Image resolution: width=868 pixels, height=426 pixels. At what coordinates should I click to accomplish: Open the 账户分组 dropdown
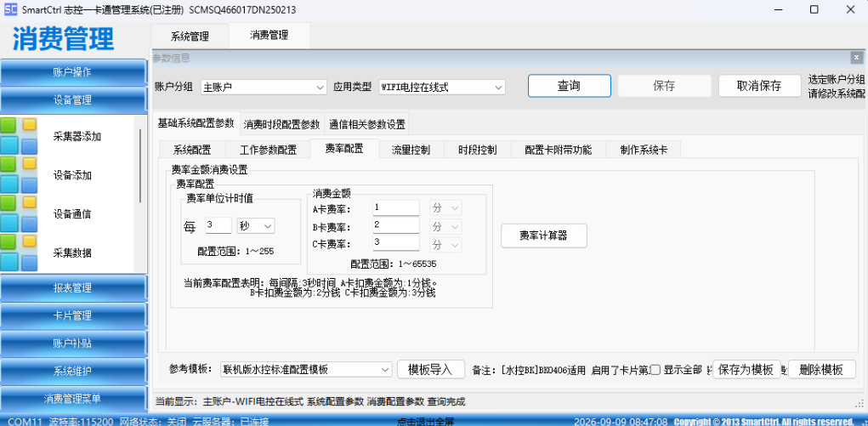point(264,87)
